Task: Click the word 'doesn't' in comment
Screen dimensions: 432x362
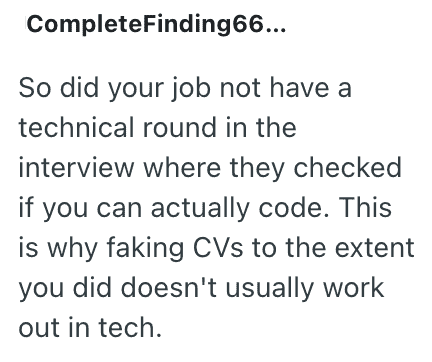Action: tap(168, 288)
